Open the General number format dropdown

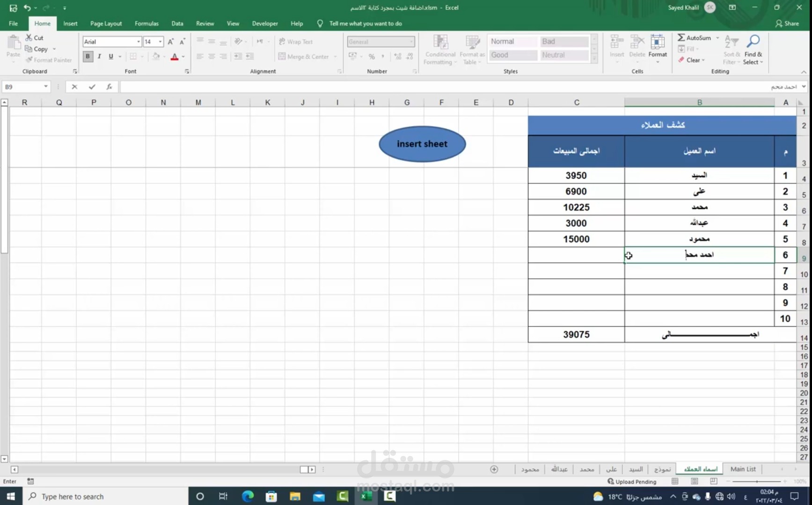[x=411, y=42]
